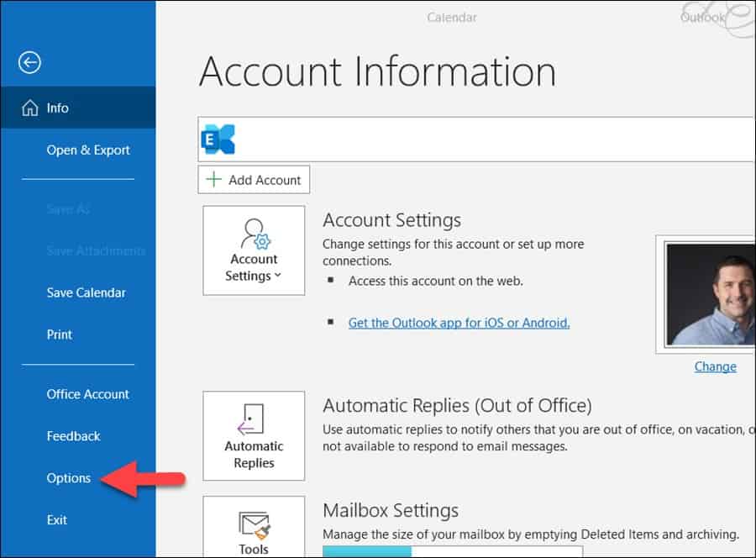Open the Feedback page
The height and width of the screenshot is (558, 756).
[x=73, y=436]
